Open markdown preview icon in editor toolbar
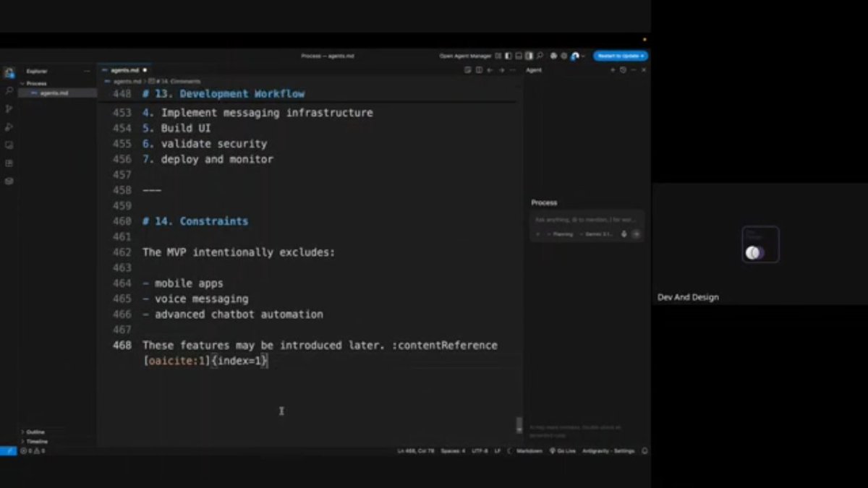This screenshot has width=868, height=488. [x=468, y=70]
